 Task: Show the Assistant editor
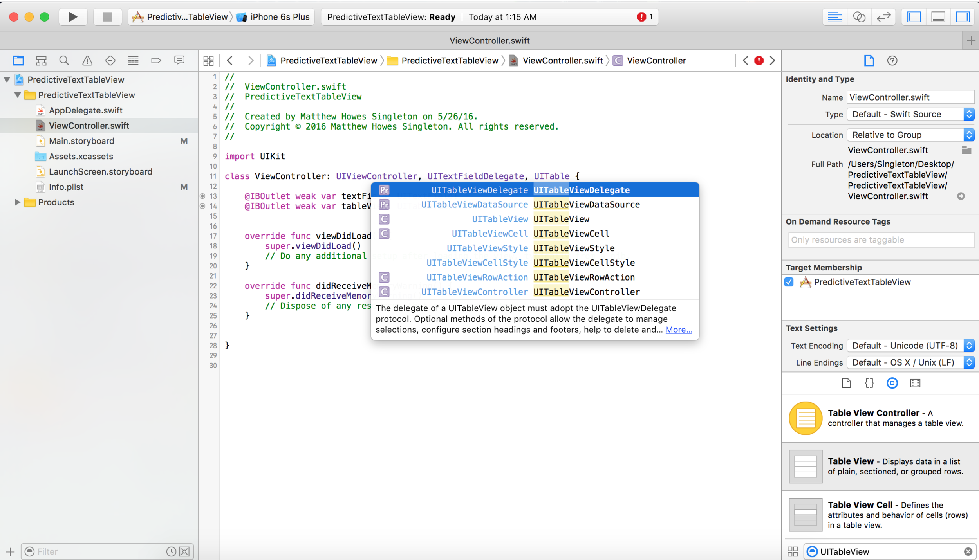(859, 17)
